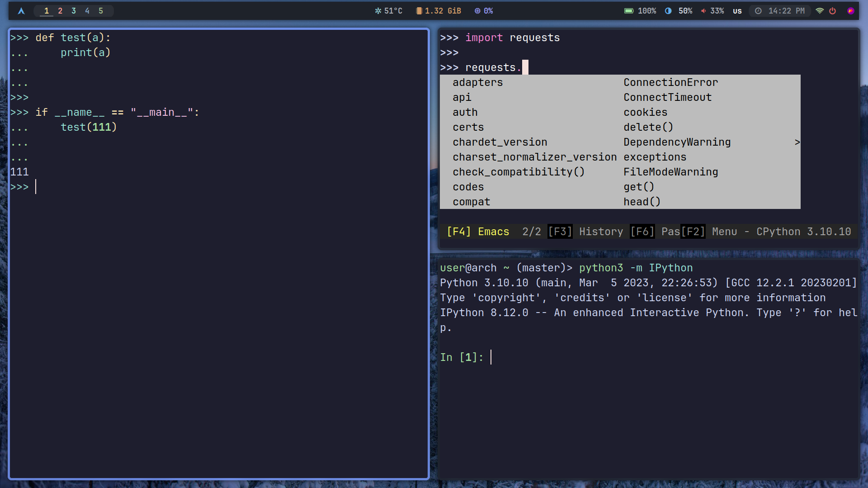Select 'delete()' completion entry
The width and height of the screenshot is (868, 488).
[649, 127]
